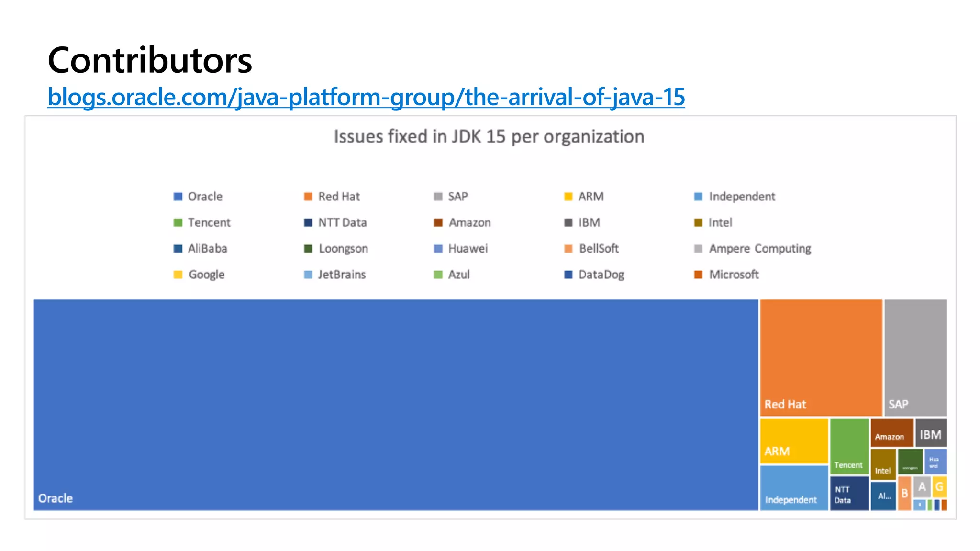The image size is (980, 551).
Task: Select the Azul legend color swatch
Action: tap(438, 275)
